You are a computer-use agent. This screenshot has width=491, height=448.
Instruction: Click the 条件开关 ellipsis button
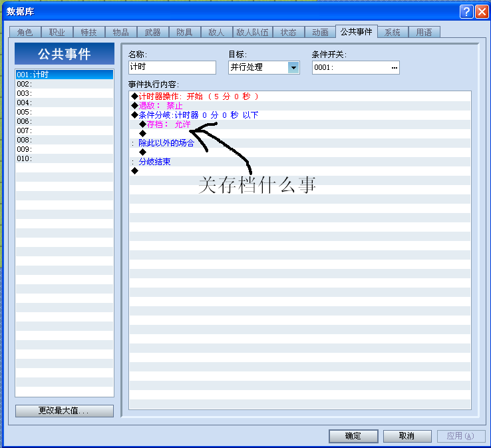[x=395, y=67]
